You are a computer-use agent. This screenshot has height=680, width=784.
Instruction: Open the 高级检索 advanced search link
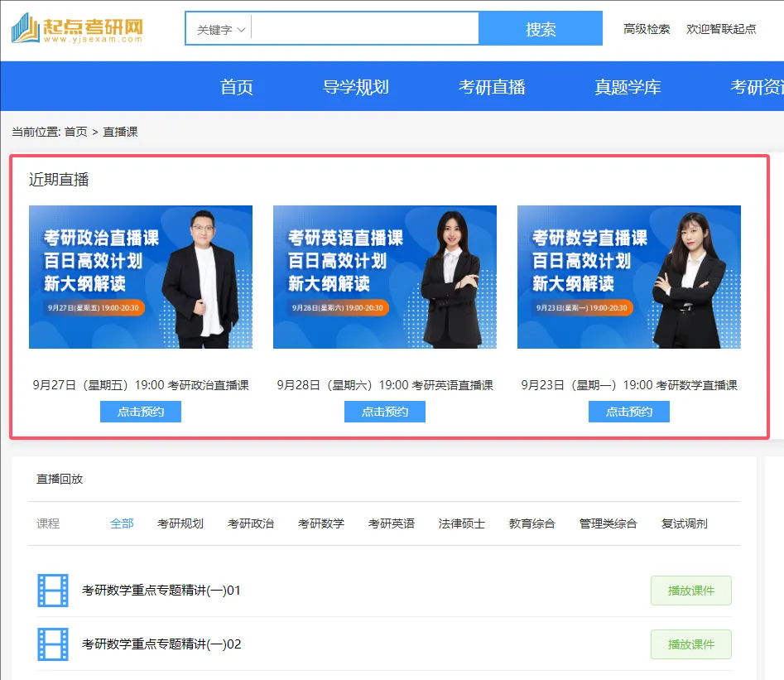pos(647,29)
